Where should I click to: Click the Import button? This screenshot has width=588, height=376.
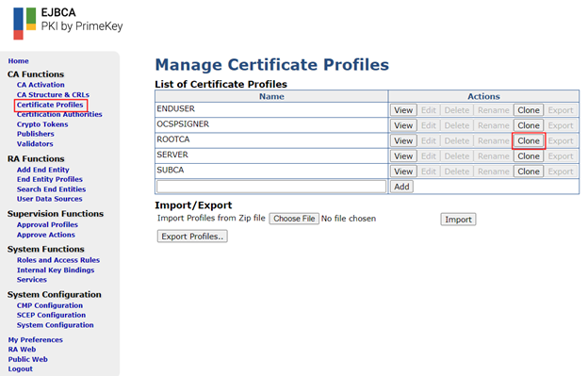[x=458, y=220]
